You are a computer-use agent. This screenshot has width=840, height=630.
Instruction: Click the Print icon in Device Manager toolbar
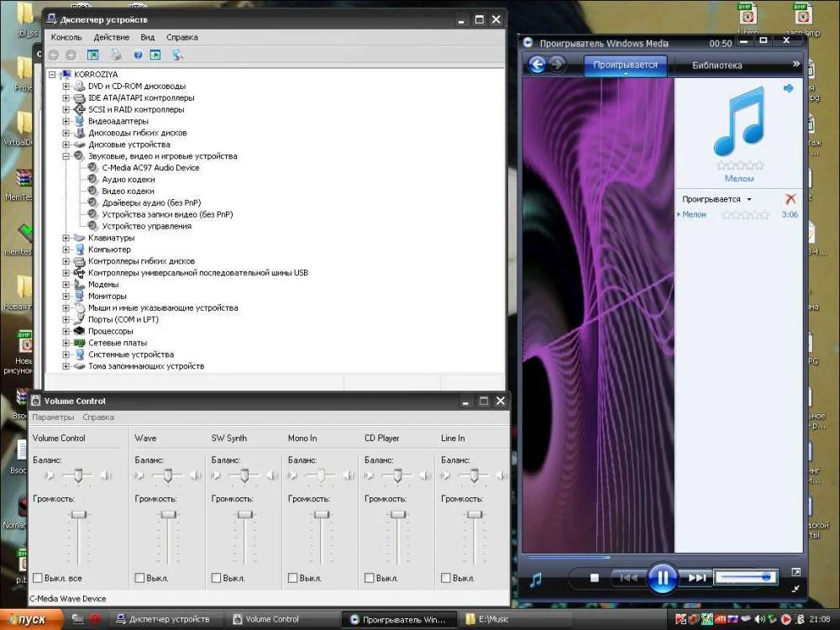coord(116,55)
